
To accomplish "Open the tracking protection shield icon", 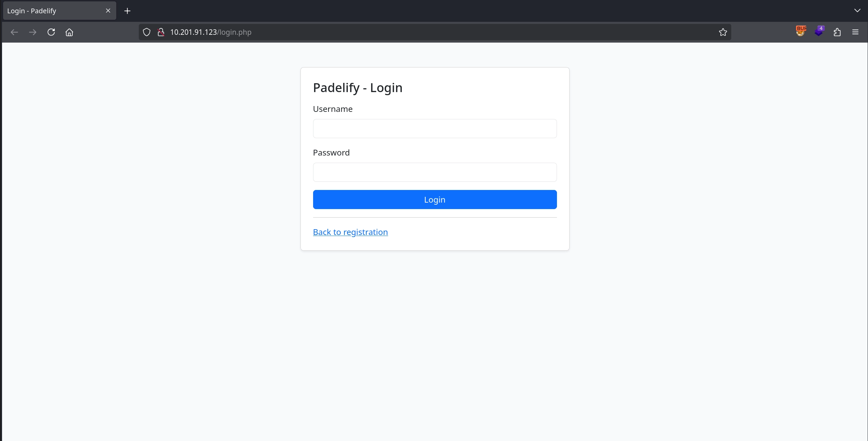I will coord(147,32).
